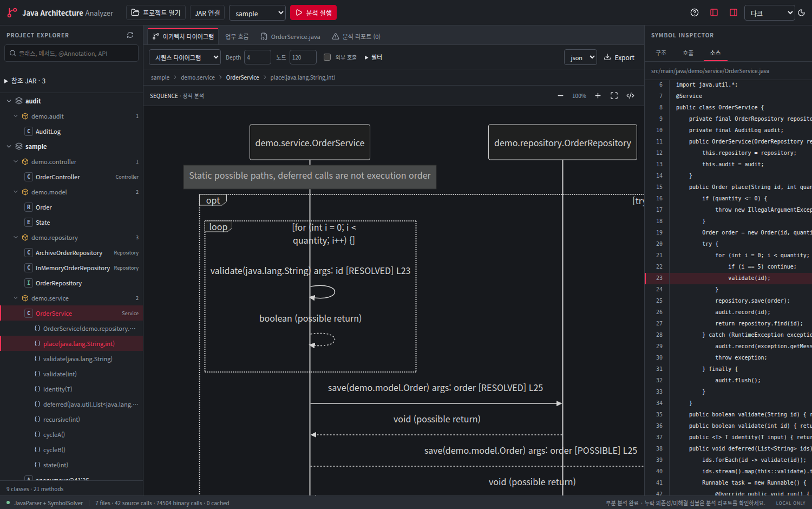Collapse the sample module
812x509 pixels.
click(x=9, y=146)
